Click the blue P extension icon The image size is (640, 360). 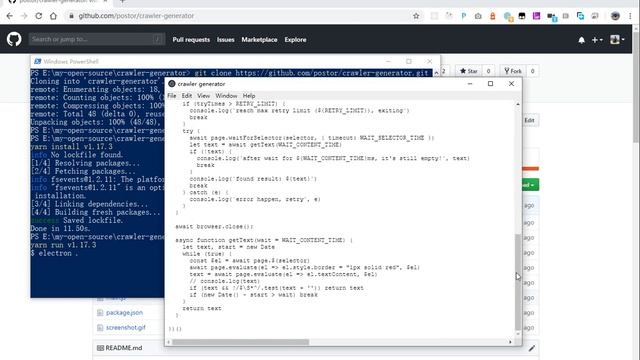(464, 16)
